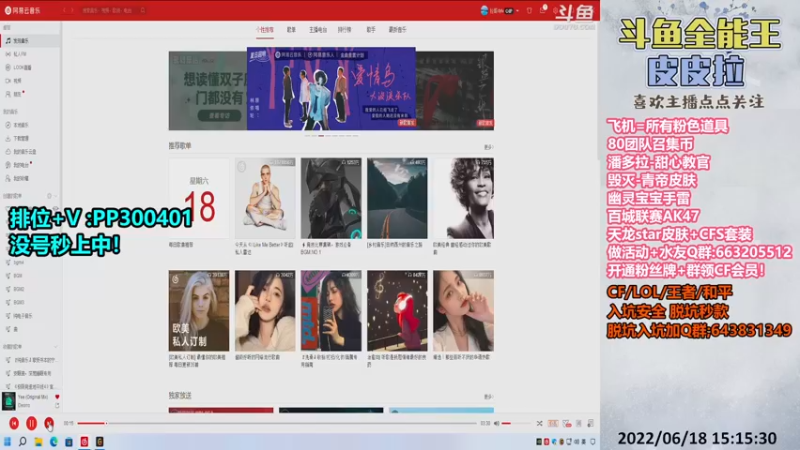This screenshot has width=800, height=450.
Task: Toggle the shuffle play mode icon
Action: pos(539,423)
